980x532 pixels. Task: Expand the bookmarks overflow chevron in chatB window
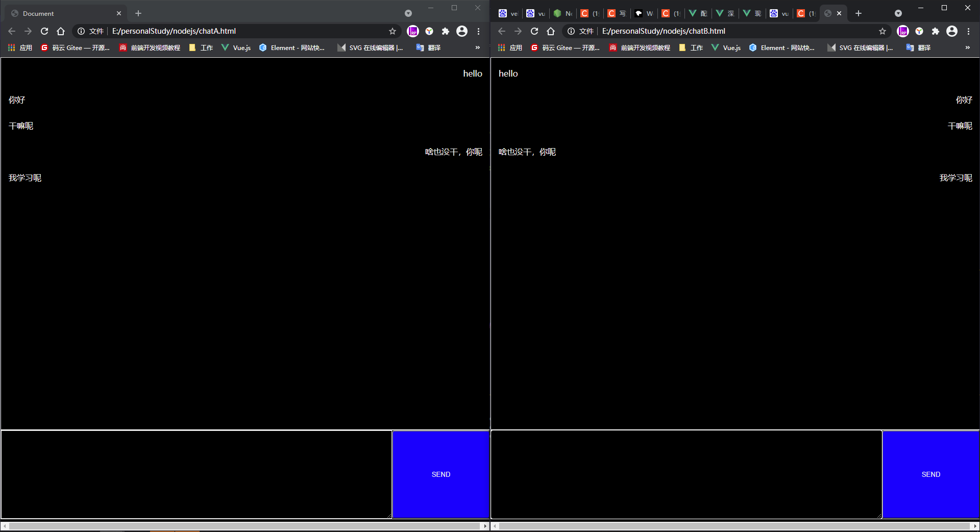pos(968,47)
